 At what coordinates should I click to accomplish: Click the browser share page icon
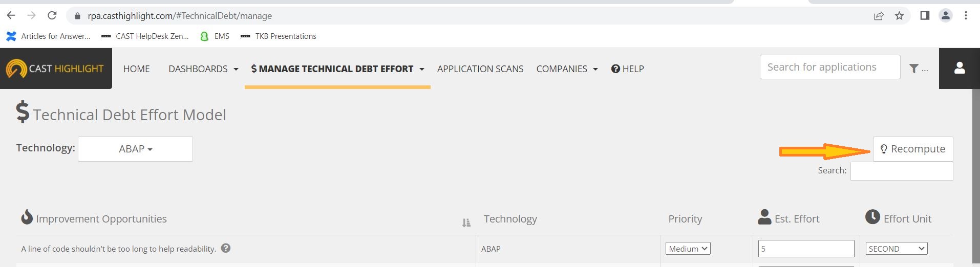879,16
